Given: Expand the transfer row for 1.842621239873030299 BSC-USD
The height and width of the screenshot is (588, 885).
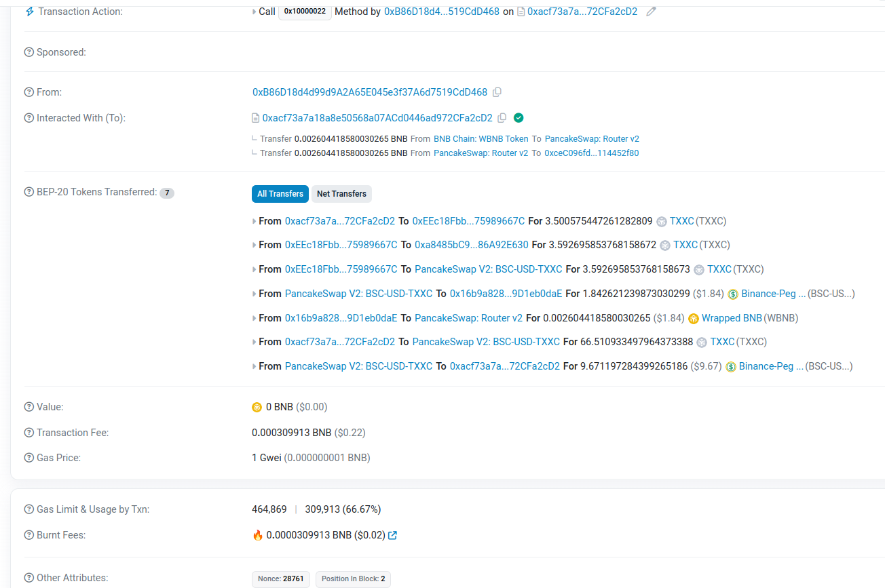Looking at the screenshot, I should [x=255, y=294].
